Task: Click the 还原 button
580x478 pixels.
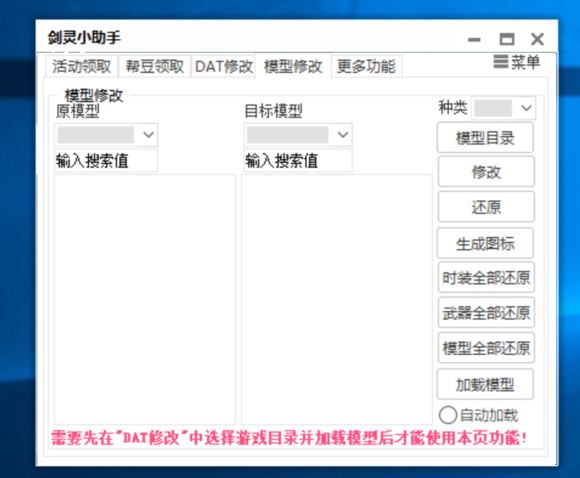Action: tap(486, 207)
